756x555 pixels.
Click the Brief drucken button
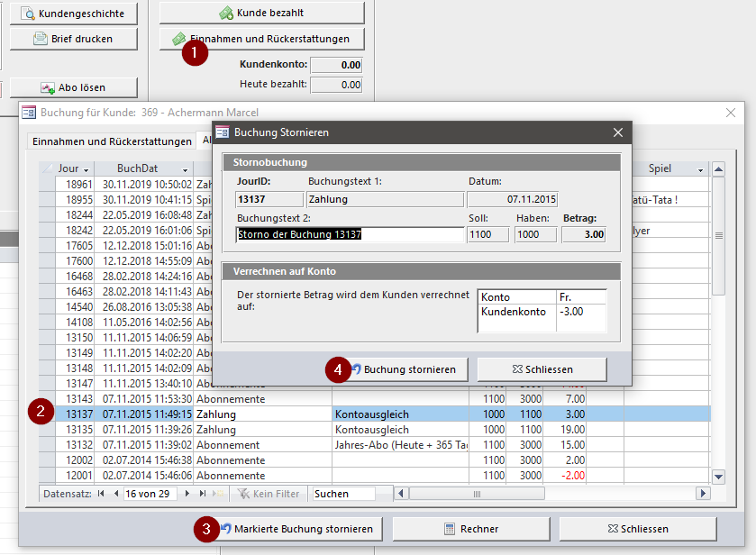tap(74, 39)
